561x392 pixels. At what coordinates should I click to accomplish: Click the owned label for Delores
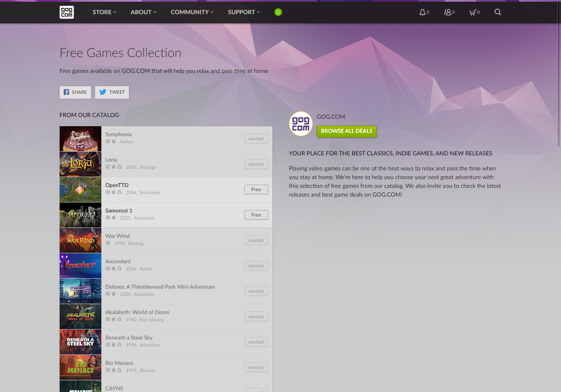[256, 291]
